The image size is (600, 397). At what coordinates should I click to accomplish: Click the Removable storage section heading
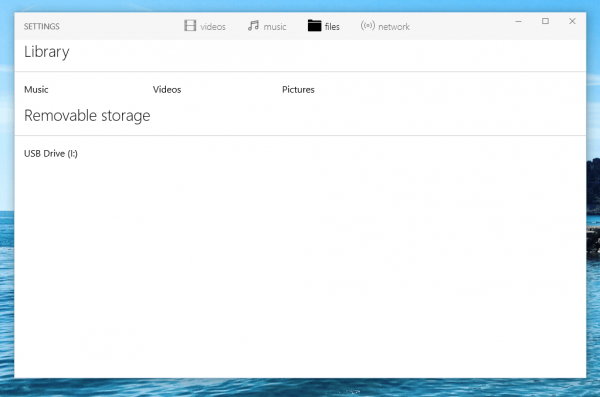pos(87,116)
